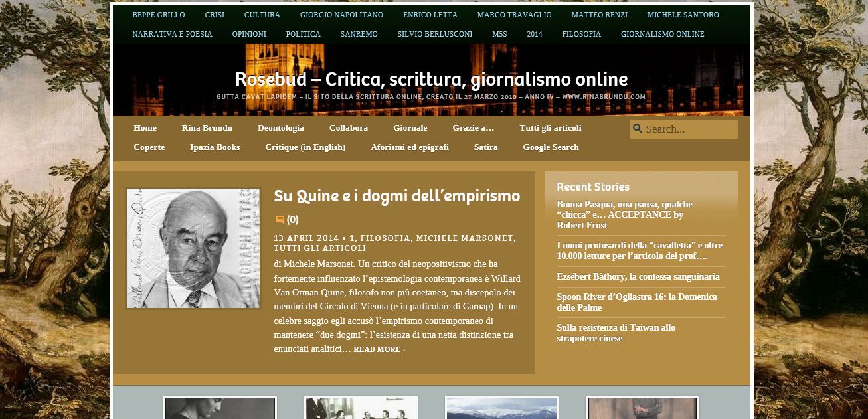Select the Narrativa e Poesia category
This screenshot has width=868, height=419.
click(172, 34)
